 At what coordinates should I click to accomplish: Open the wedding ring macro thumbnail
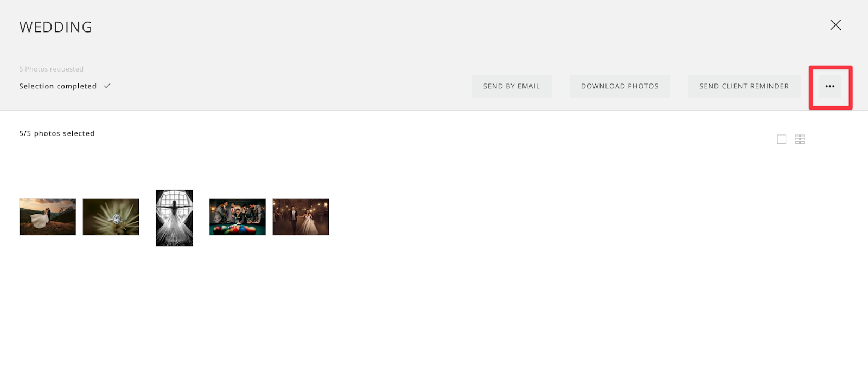[x=111, y=217]
